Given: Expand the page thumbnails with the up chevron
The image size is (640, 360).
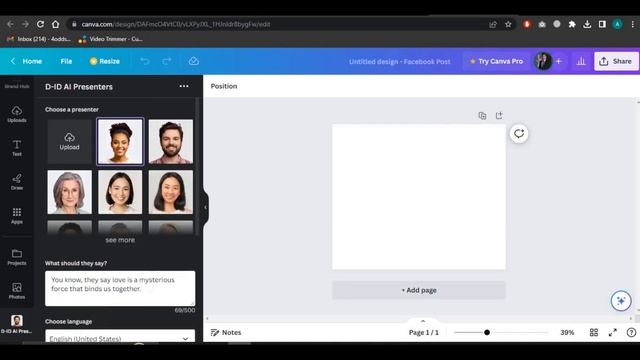Looking at the screenshot, I should pos(423,321).
